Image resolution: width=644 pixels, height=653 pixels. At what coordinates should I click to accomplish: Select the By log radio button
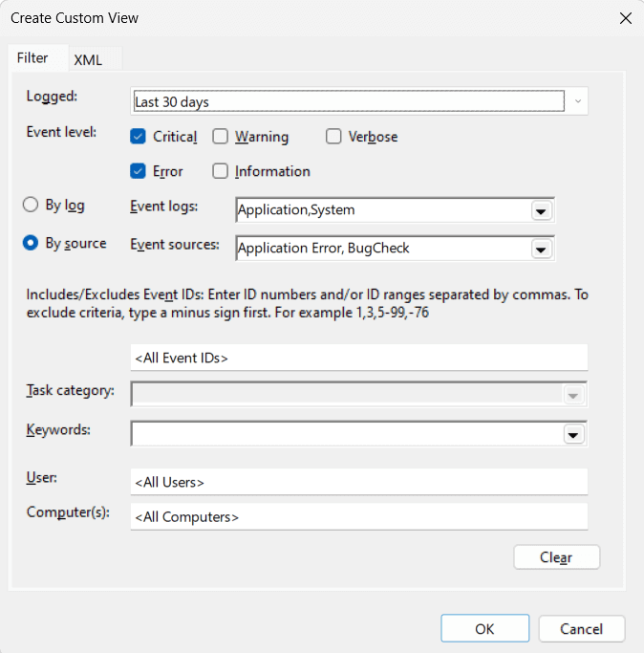pyautogui.click(x=31, y=205)
